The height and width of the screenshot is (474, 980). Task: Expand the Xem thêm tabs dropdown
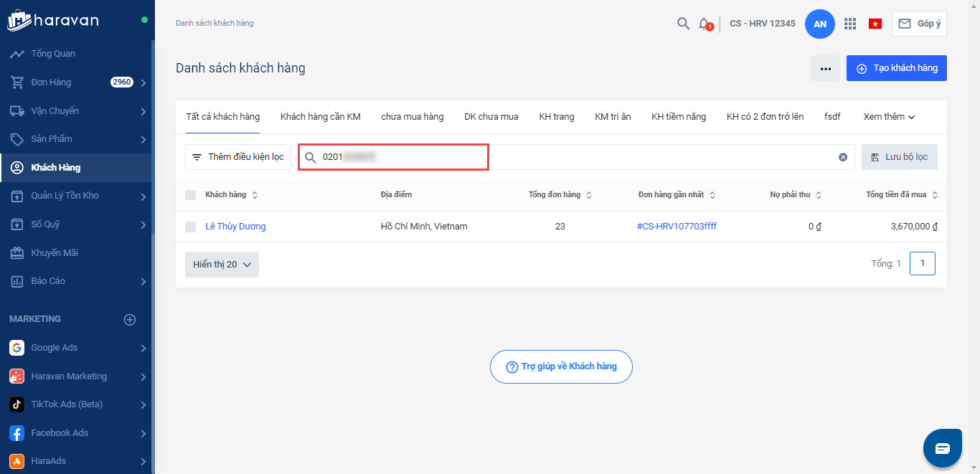889,117
